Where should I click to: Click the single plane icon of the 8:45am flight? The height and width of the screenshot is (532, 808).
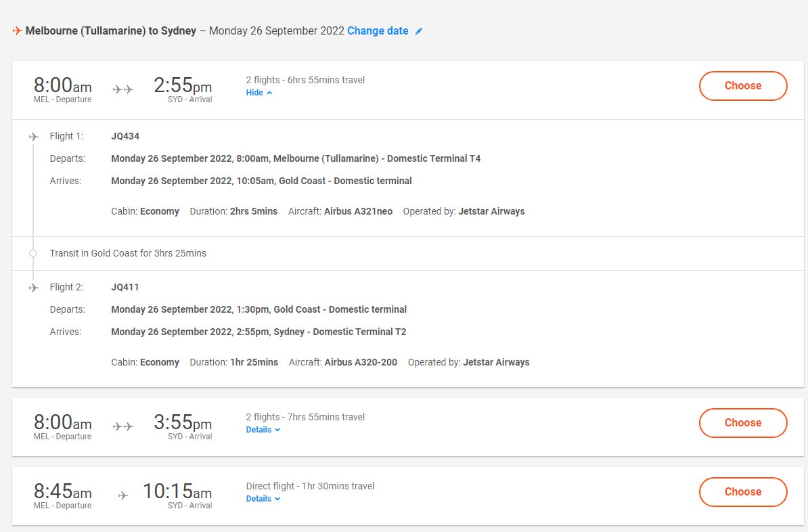point(122,495)
